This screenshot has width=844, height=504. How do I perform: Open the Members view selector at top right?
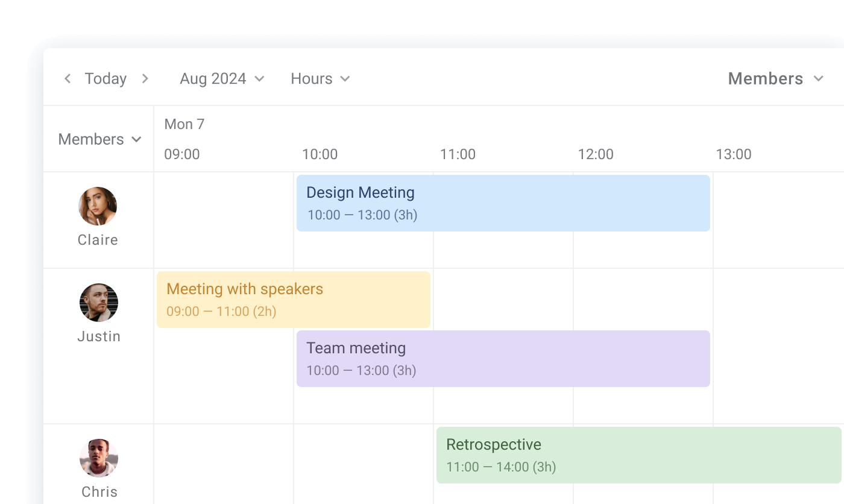[x=775, y=78]
